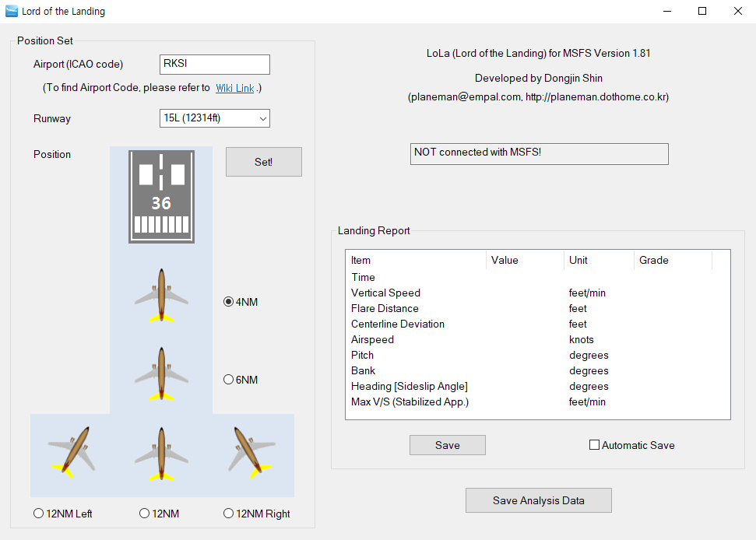Click the center airplane above 12NM
Screen dimensions: 756x540
(x=161, y=454)
